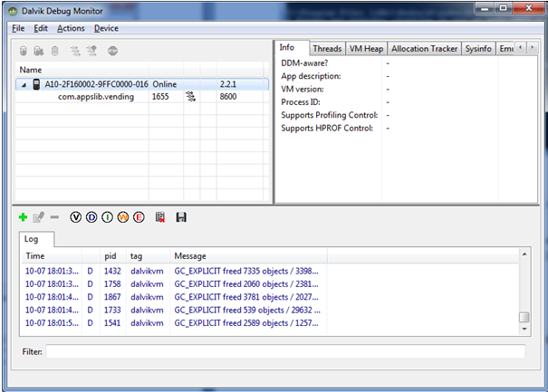
Task: Toggle Debug log level (D)
Action: tap(91, 217)
